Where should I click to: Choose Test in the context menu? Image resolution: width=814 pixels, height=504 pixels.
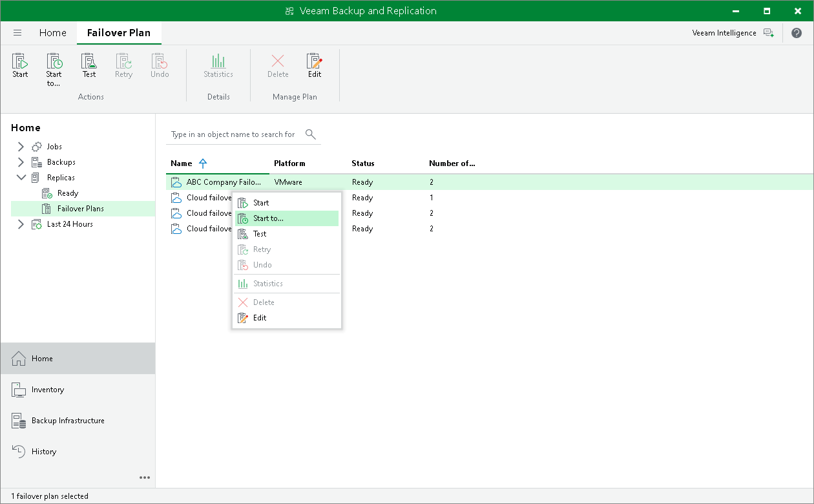(286, 234)
